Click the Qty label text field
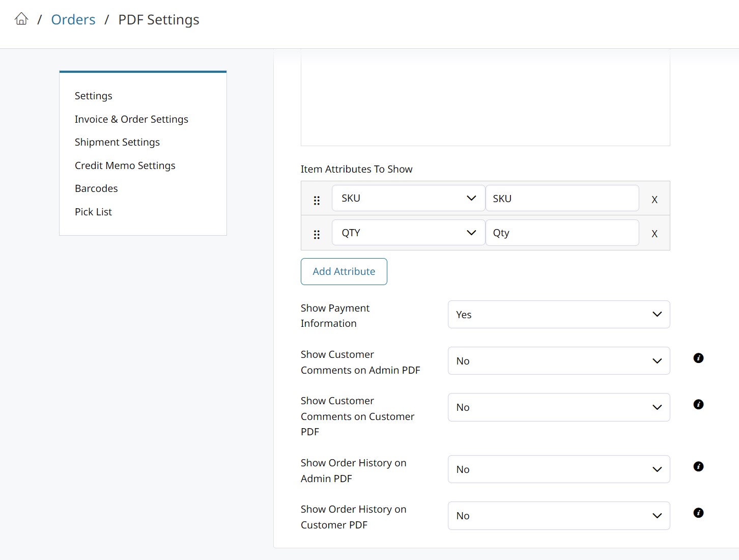Screen dimensions: 739x560 coord(562,233)
